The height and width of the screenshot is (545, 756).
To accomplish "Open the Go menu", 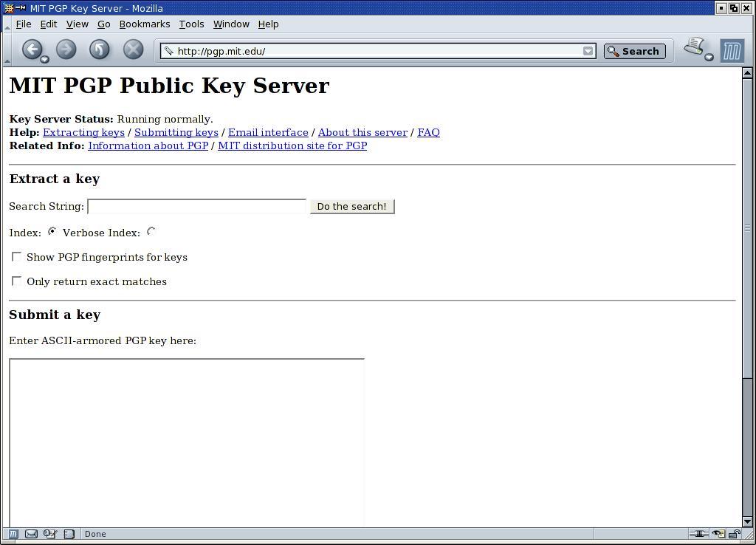I will [x=103, y=24].
